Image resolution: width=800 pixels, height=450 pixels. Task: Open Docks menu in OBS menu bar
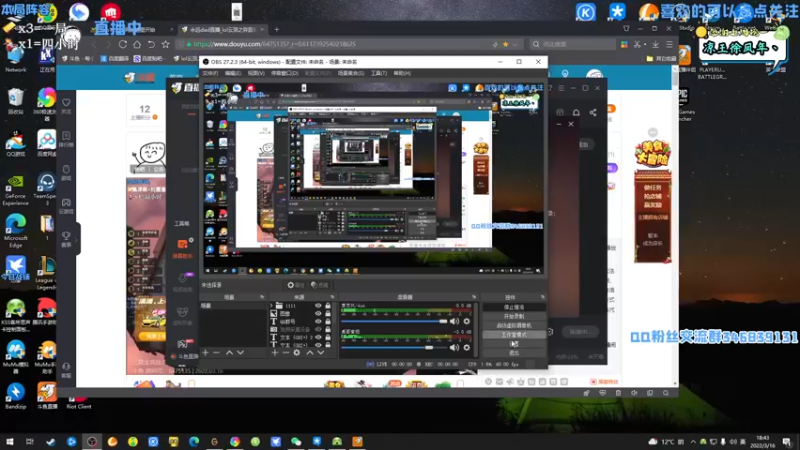point(284,73)
